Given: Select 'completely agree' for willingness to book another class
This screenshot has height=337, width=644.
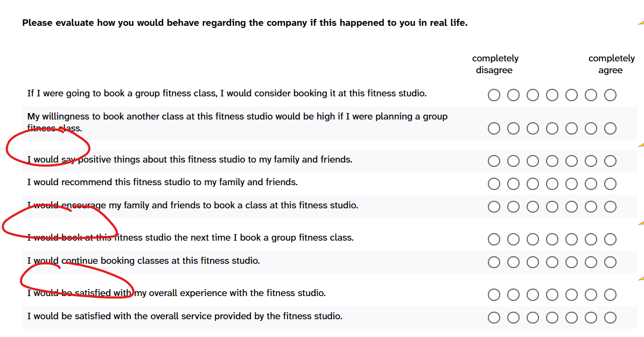Looking at the screenshot, I should [x=610, y=129].
